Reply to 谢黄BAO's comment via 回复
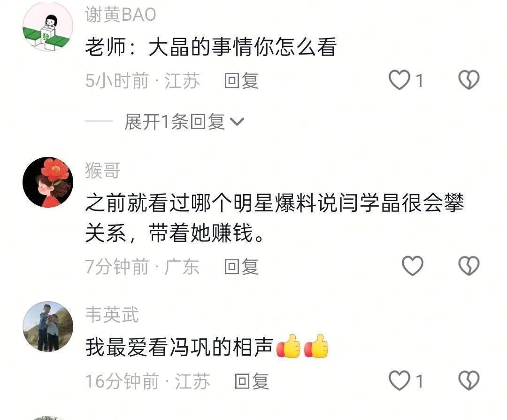507x420 pixels. (242, 80)
